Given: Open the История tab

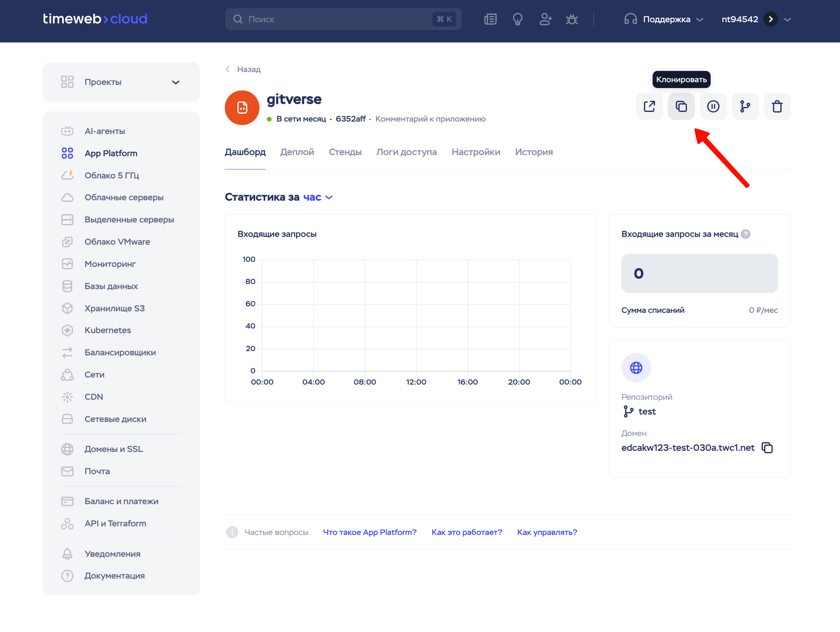Looking at the screenshot, I should tap(534, 152).
